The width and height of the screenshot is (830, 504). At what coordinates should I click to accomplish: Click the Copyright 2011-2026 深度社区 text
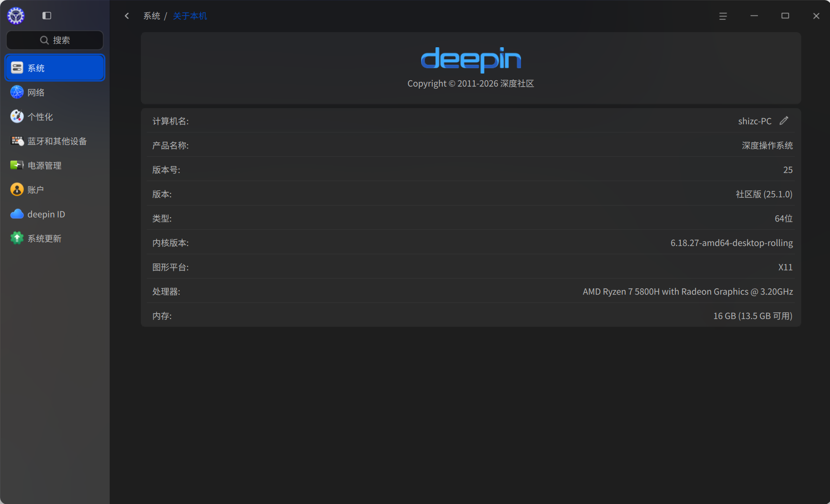pyautogui.click(x=471, y=83)
